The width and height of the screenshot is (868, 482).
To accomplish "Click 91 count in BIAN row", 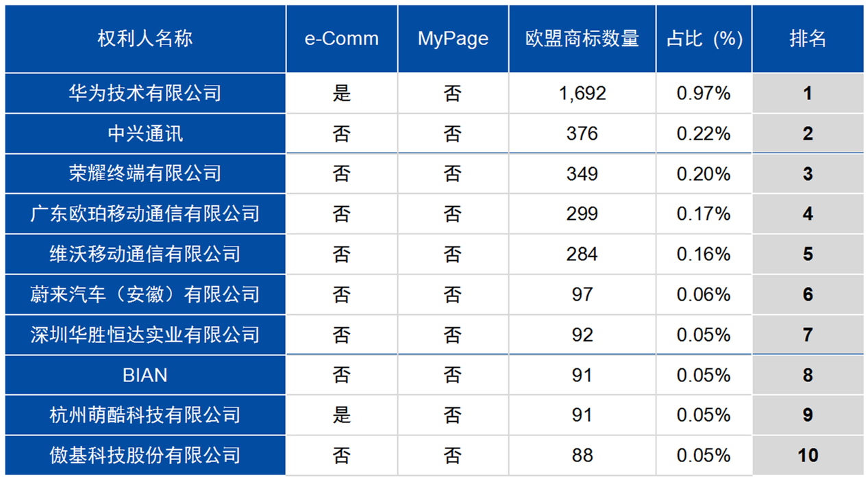I will 582,375.
